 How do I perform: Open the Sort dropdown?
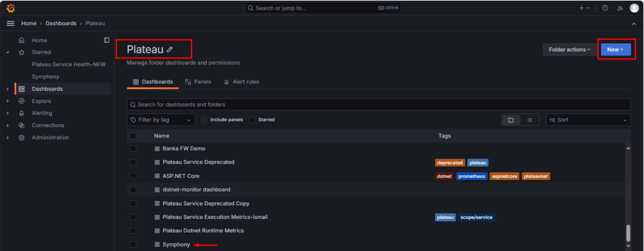click(588, 120)
